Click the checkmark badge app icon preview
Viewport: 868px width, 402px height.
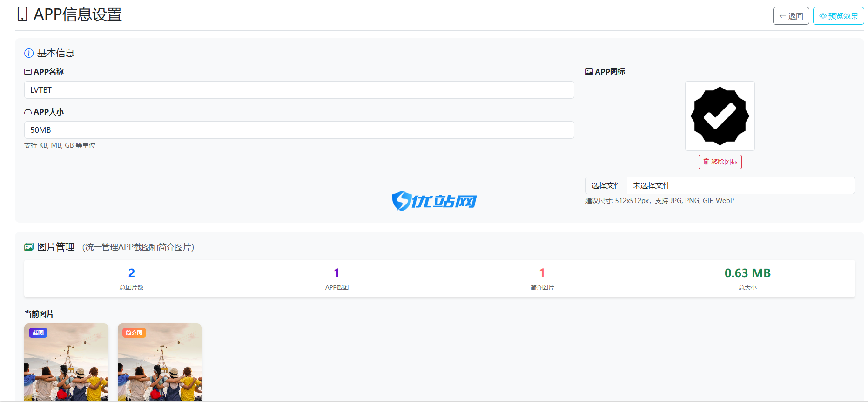tap(720, 116)
